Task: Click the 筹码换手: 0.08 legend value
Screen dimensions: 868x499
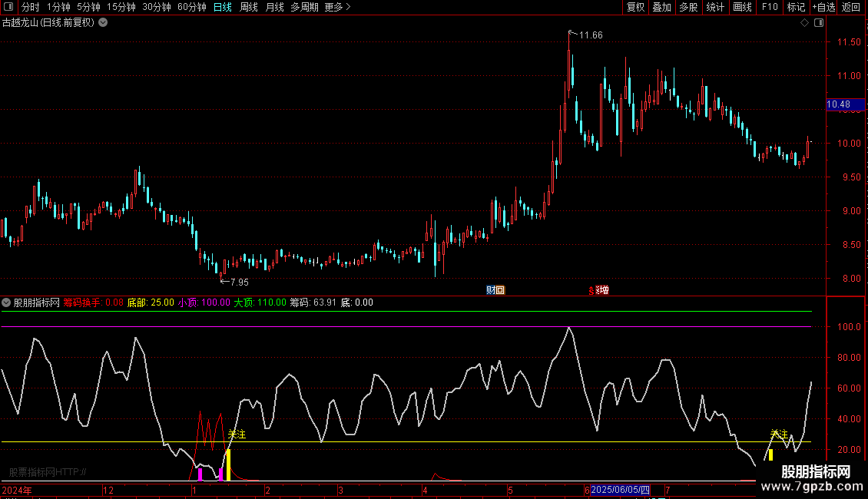Action: [x=93, y=302]
